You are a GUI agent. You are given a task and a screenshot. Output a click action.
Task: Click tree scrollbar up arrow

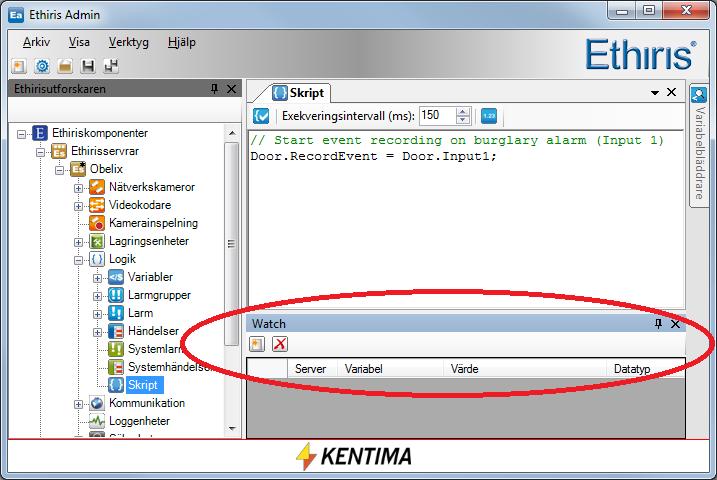232,133
